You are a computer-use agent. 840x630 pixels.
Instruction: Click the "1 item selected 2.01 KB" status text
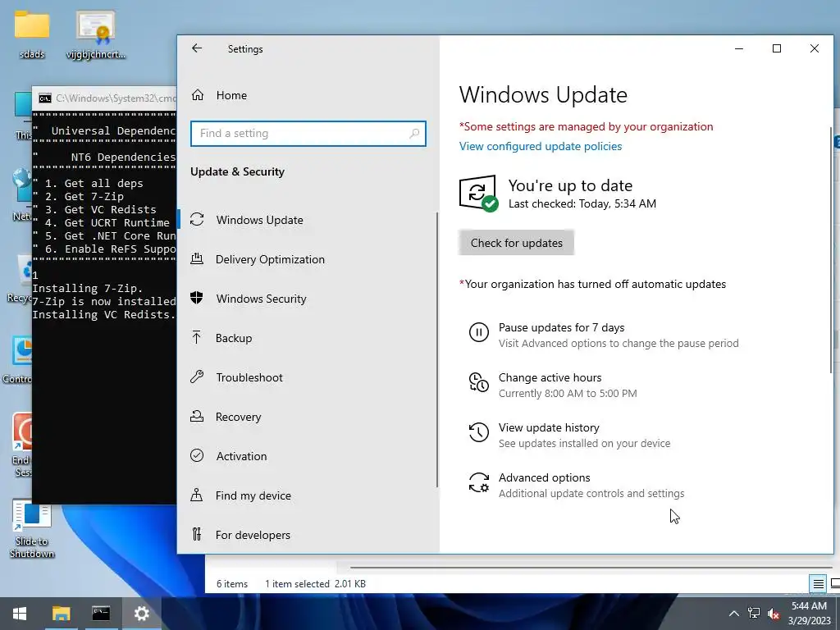(315, 584)
